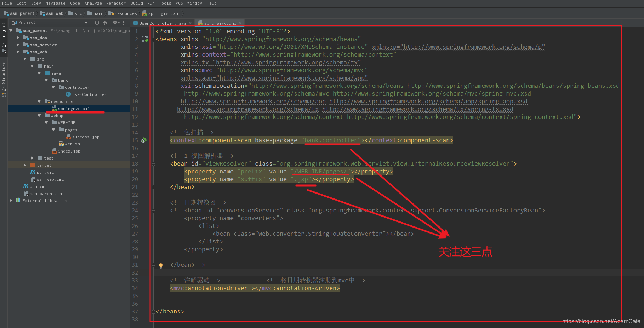This screenshot has height=328, width=644.
Task: Click springmvc.xml in the breadcrumb bar
Action: tap(161, 13)
